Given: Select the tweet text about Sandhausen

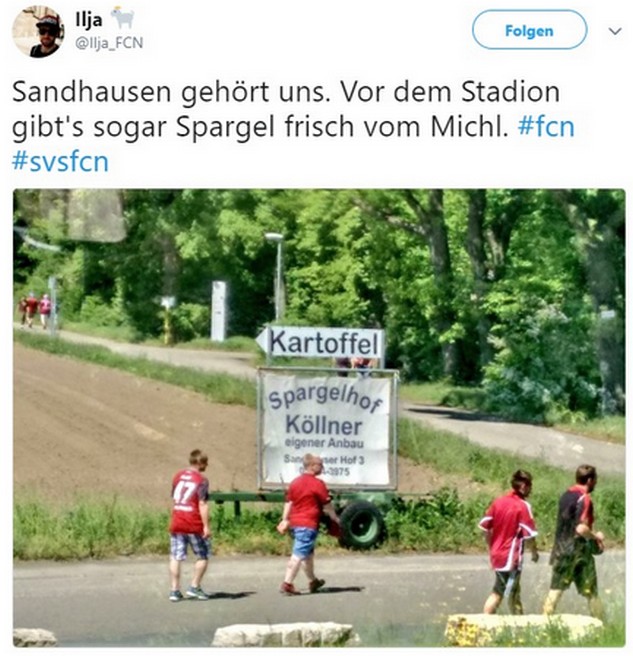Looking at the screenshot, I should [x=293, y=126].
